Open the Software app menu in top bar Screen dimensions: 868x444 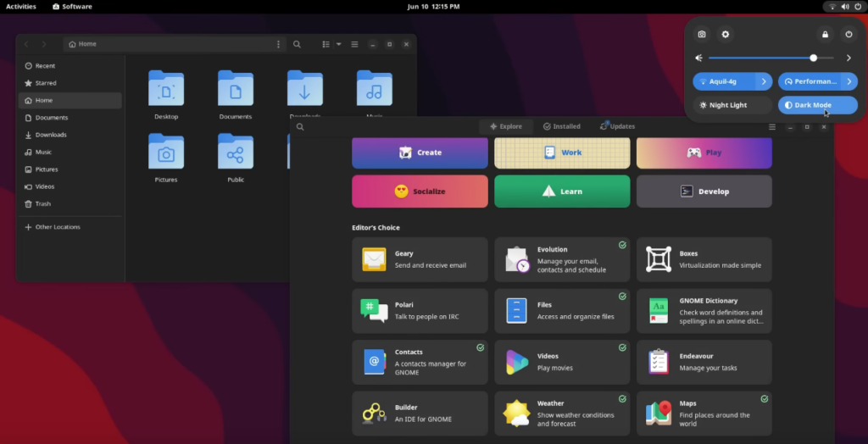click(x=72, y=7)
